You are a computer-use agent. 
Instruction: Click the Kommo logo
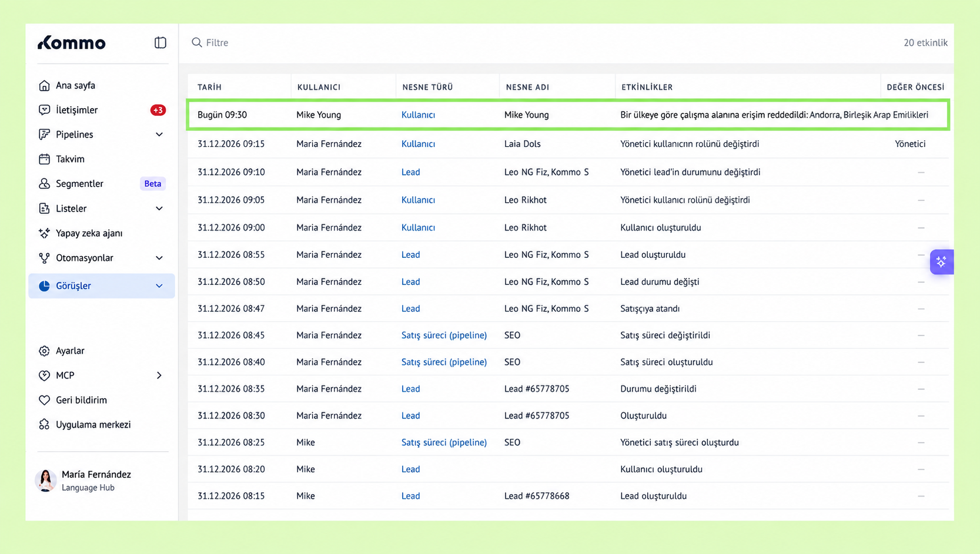(72, 43)
